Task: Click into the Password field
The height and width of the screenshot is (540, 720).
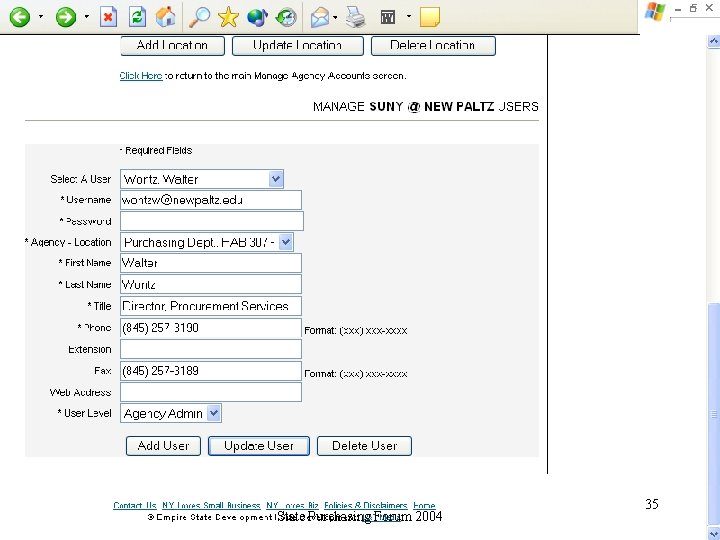Action: (x=212, y=221)
